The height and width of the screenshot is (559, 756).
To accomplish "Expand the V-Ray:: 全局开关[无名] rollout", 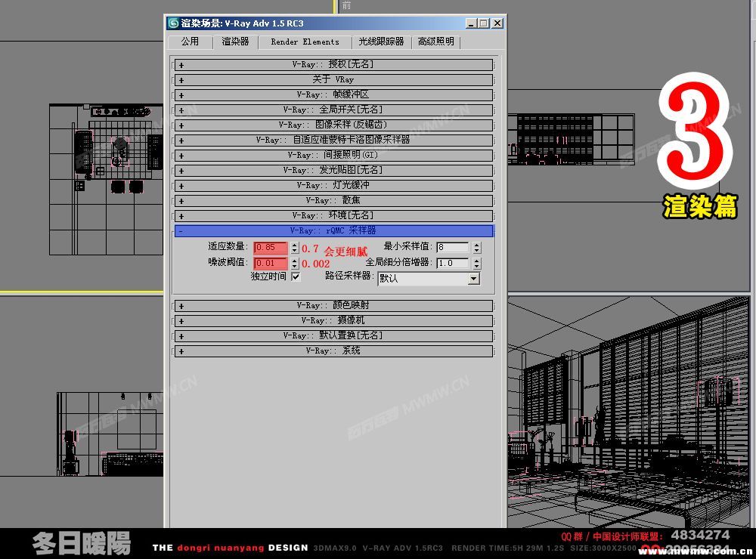I will pos(333,110).
